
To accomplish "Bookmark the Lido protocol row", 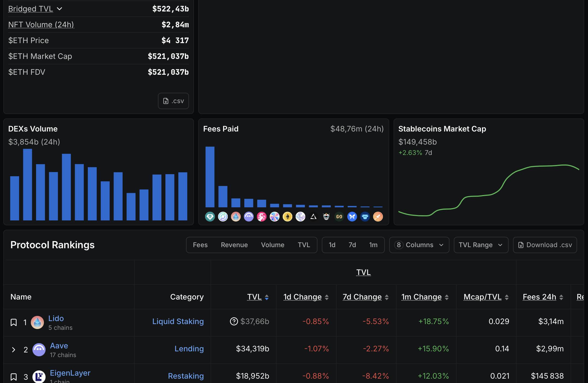I will tap(14, 322).
